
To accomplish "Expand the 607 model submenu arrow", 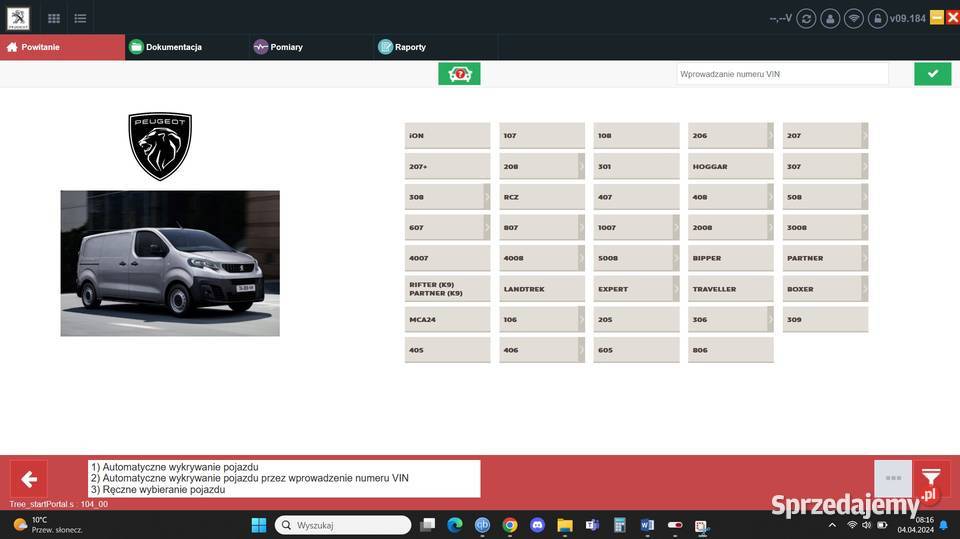I will (x=487, y=228).
